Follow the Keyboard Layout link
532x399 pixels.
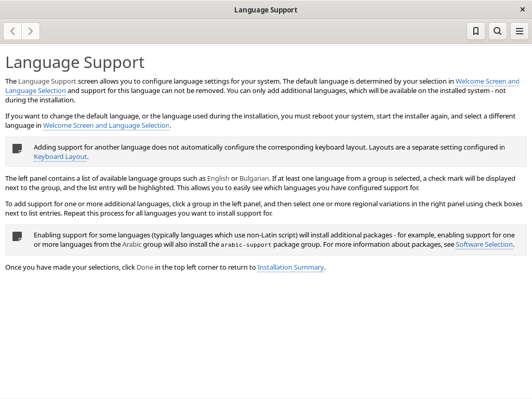[60, 157]
